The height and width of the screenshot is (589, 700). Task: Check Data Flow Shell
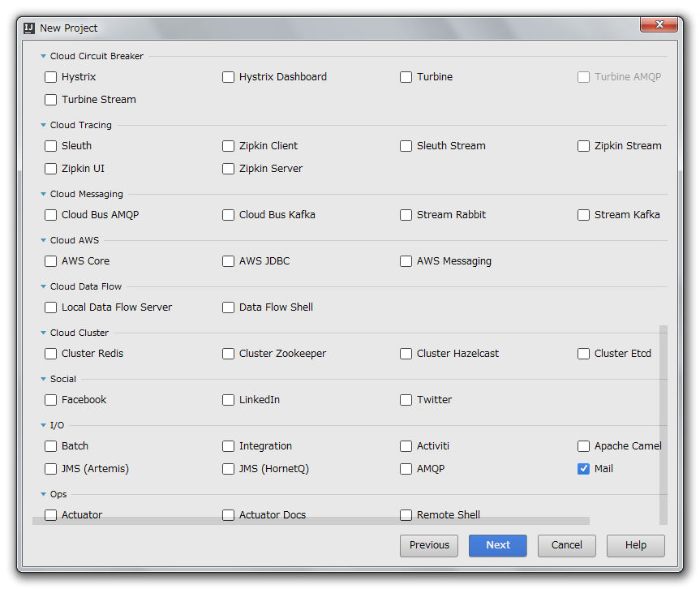pyautogui.click(x=228, y=307)
